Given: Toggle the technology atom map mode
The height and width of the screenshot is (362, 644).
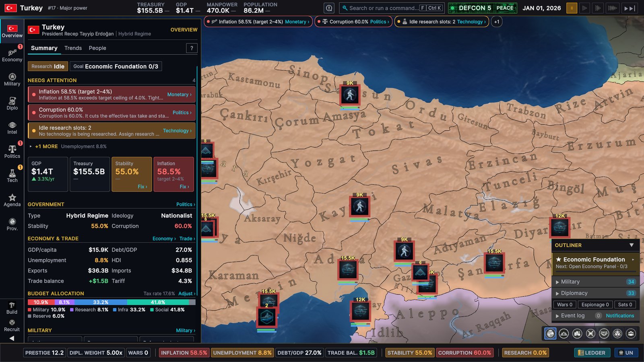Looking at the screenshot, I should (x=617, y=333).
